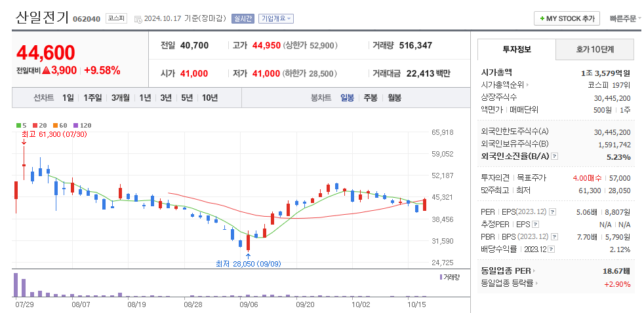Click the 거래량 value 516,347
The image size is (644, 313).
click(416, 46)
